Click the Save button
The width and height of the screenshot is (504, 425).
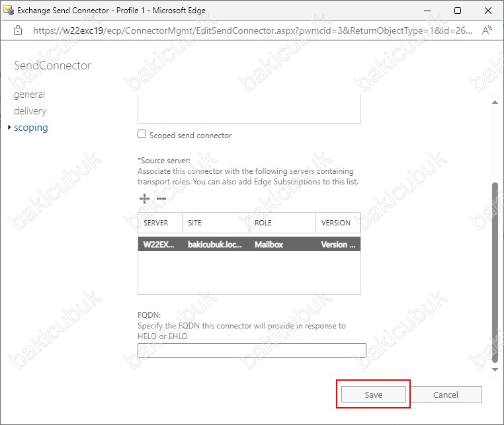click(x=373, y=395)
